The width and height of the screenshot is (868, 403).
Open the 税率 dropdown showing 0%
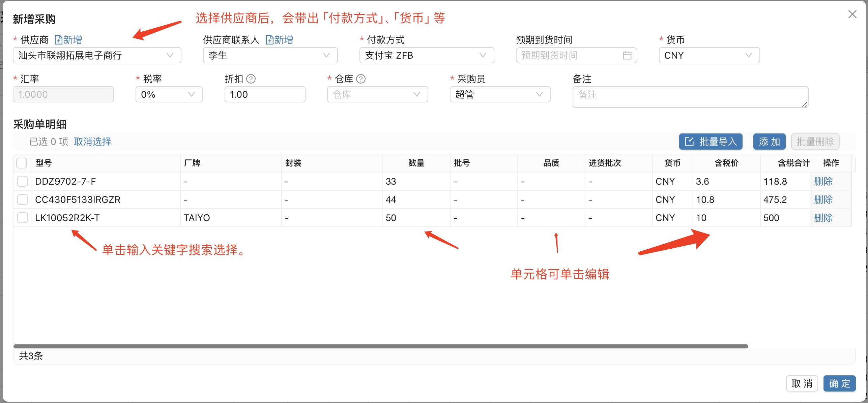pos(169,94)
